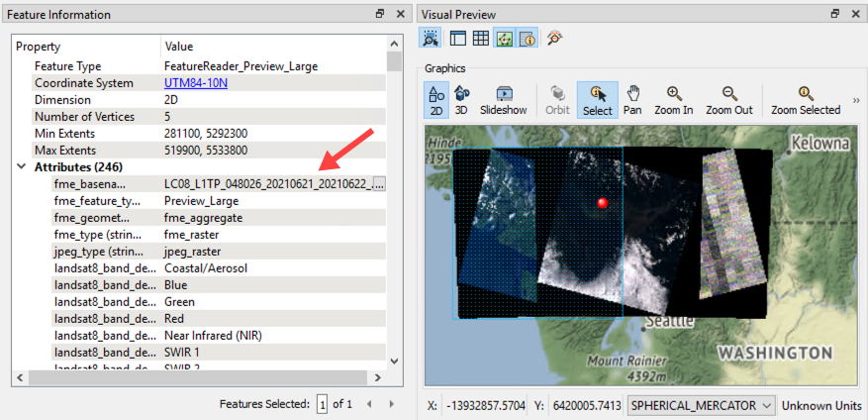Image resolution: width=868 pixels, height=420 pixels.
Task: Close the Feature Information panel
Action: tap(400, 14)
